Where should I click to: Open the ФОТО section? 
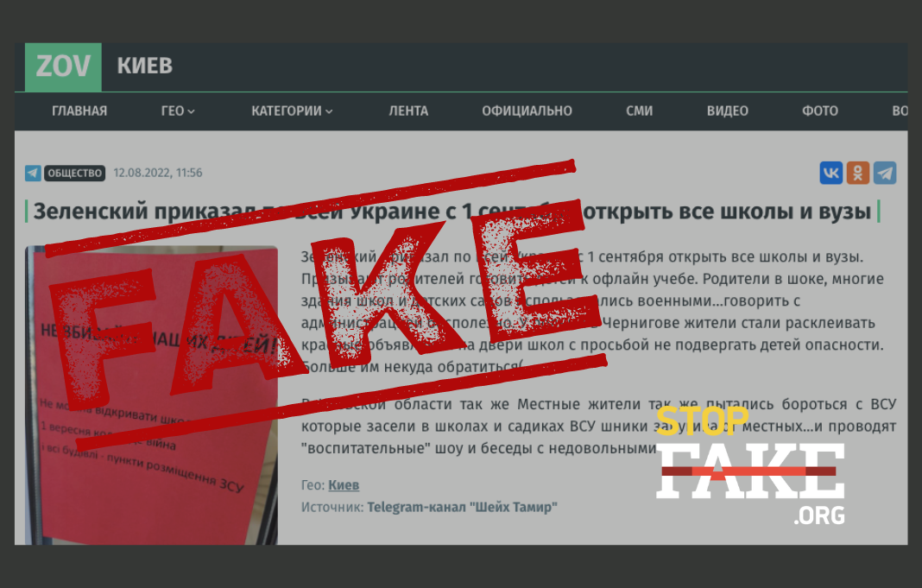pos(819,111)
